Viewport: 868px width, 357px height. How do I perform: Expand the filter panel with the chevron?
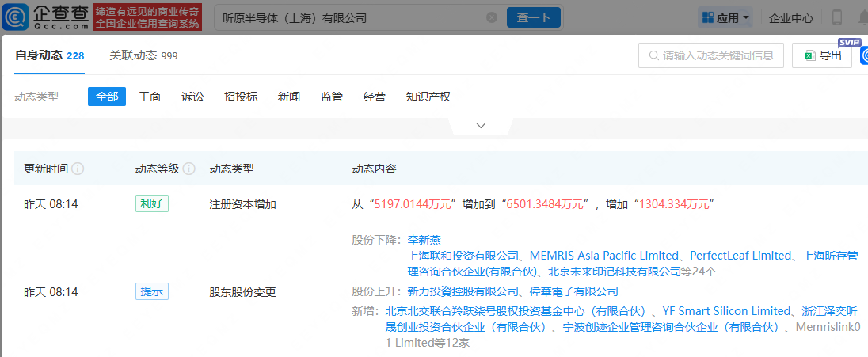481,126
